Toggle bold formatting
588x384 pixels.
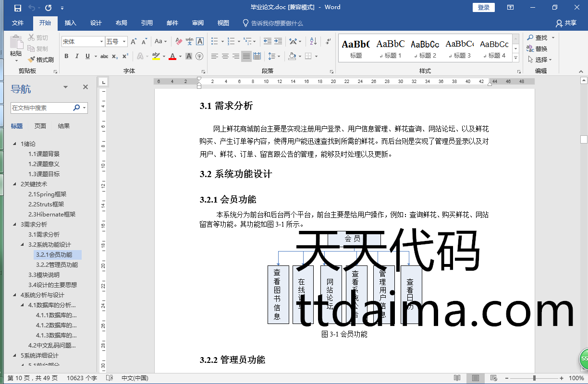coord(66,57)
